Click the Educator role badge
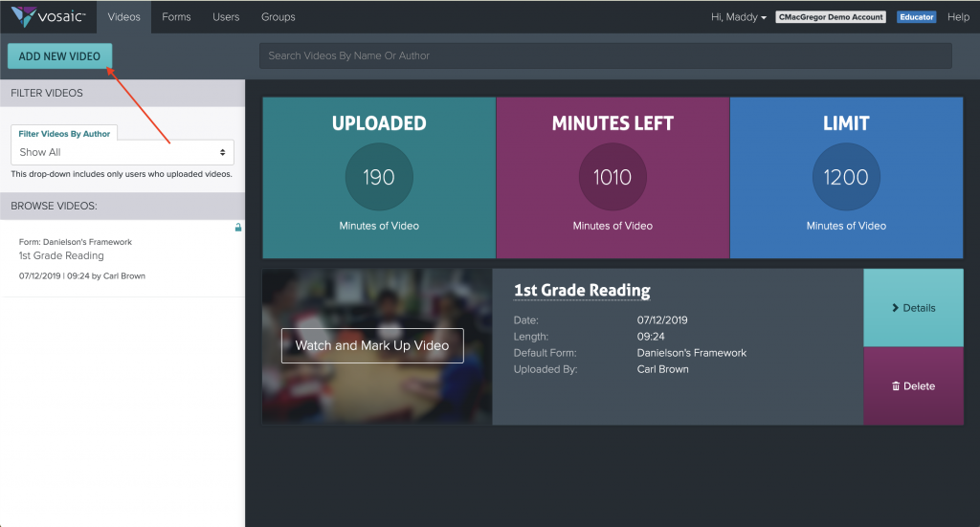This screenshot has width=980, height=527. tap(916, 17)
